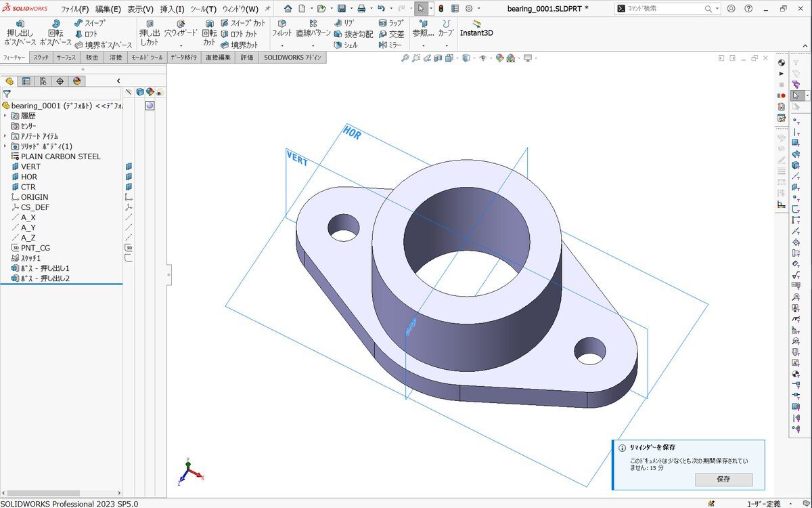Viewport: 812px width, 508px height.
Task: Open the 挿入(I) menu
Action: [172, 9]
